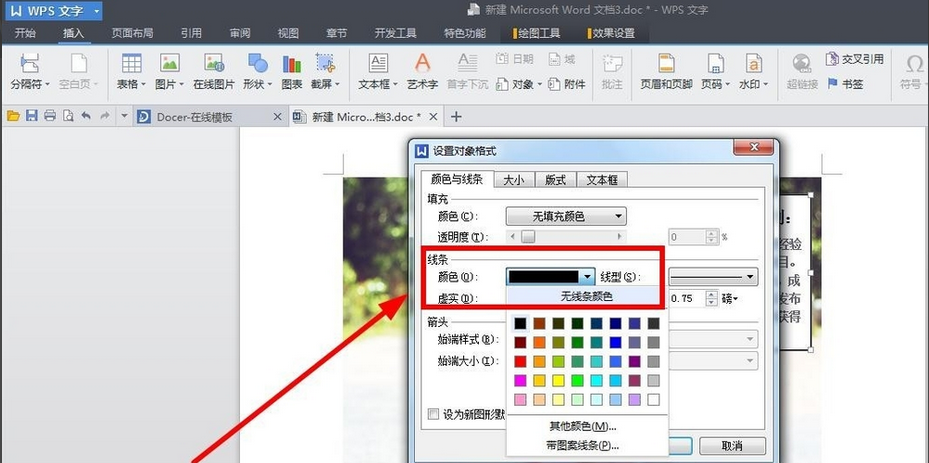
Task: Choose No Line Color (无线条颜色)
Action: click(586, 296)
